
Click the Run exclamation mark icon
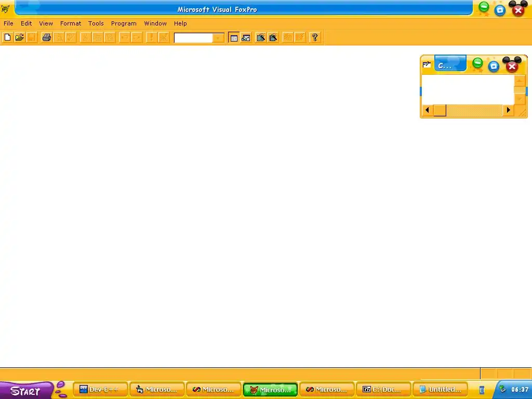(x=151, y=37)
